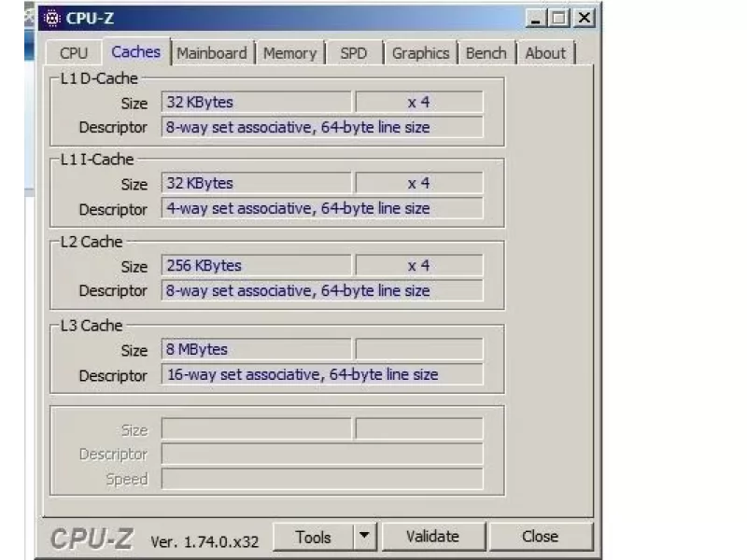This screenshot has width=747, height=560.
Task: Click the L1 I-Cache size value
Action: (256, 183)
